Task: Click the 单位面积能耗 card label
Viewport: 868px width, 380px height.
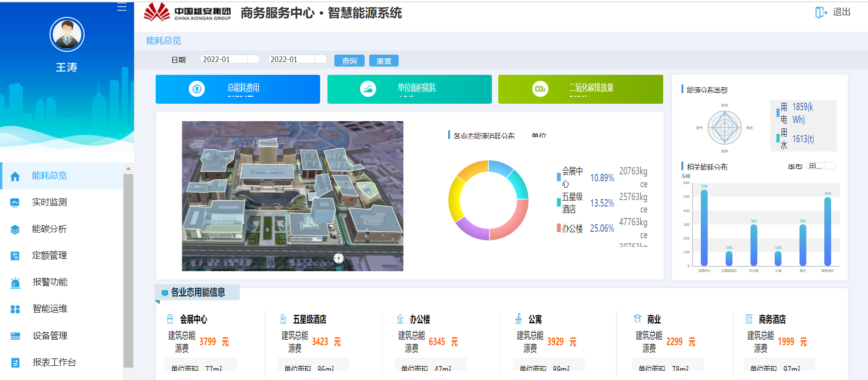Action: (x=417, y=88)
